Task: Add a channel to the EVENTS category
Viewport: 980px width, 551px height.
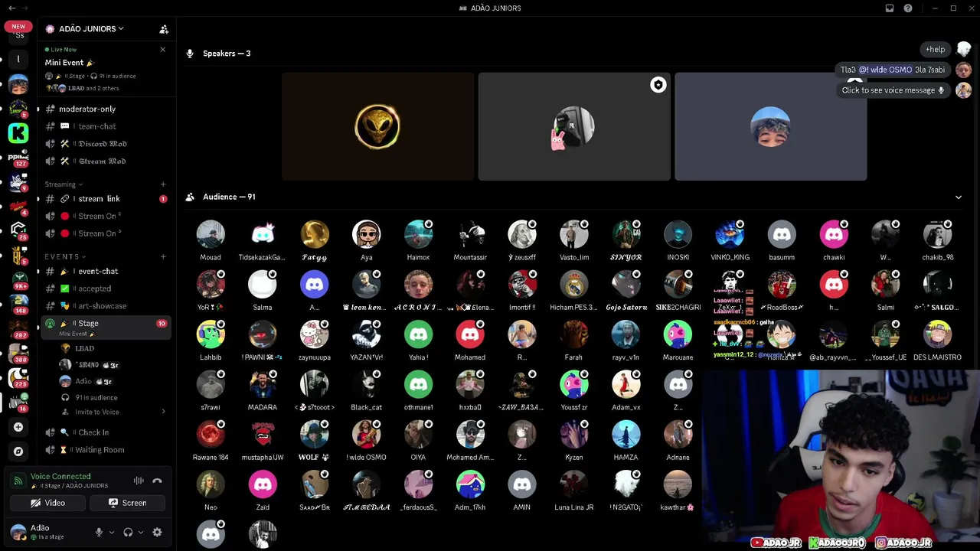Action: (163, 257)
